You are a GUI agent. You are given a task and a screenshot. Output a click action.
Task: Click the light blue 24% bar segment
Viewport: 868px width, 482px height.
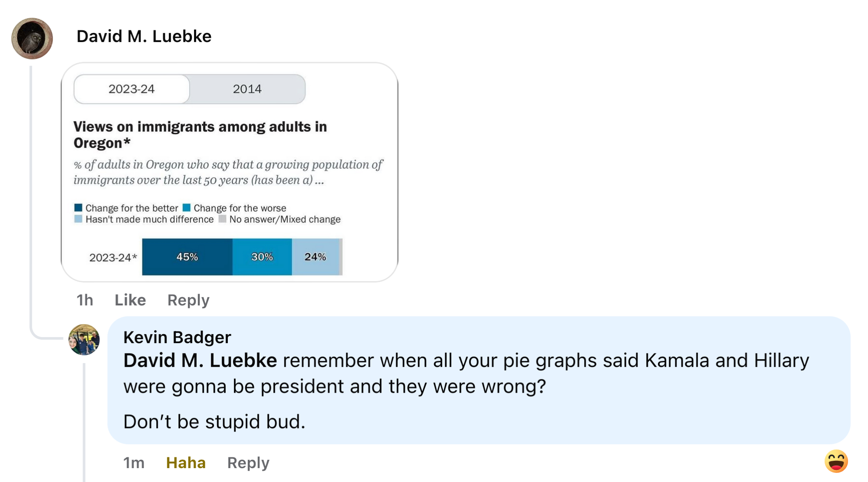[315, 257]
